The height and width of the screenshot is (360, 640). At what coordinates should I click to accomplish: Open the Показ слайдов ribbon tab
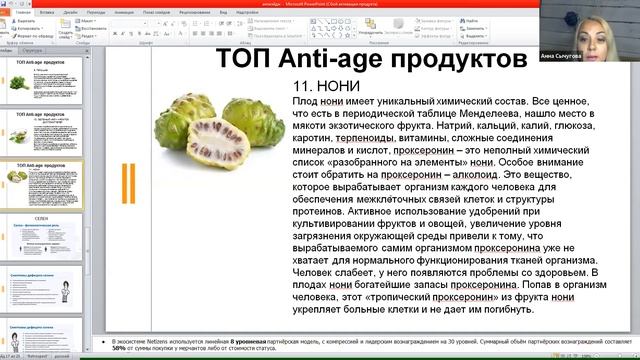pos(156,13)
